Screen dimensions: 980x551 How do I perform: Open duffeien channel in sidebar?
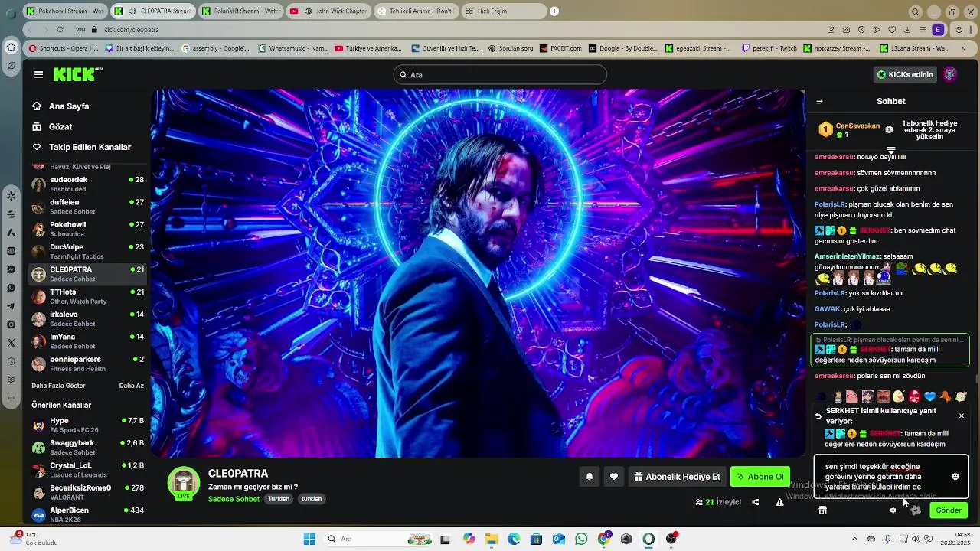pos(87,207)
